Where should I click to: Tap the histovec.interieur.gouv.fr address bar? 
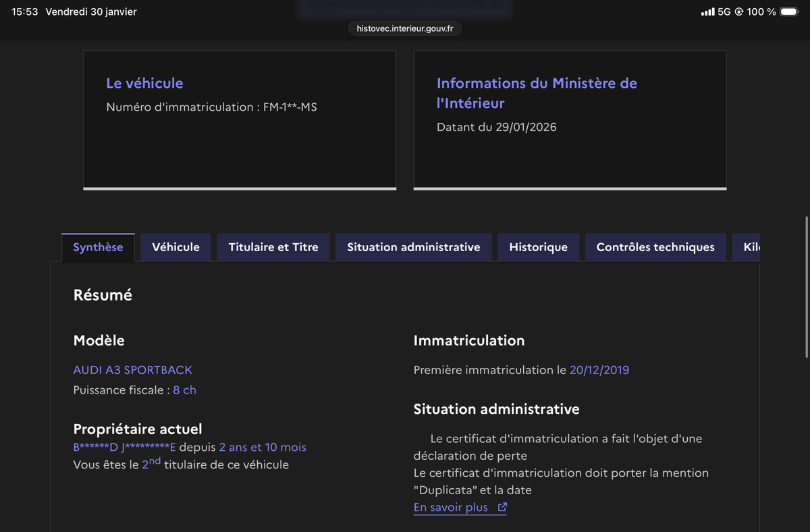tap(405, 28)
